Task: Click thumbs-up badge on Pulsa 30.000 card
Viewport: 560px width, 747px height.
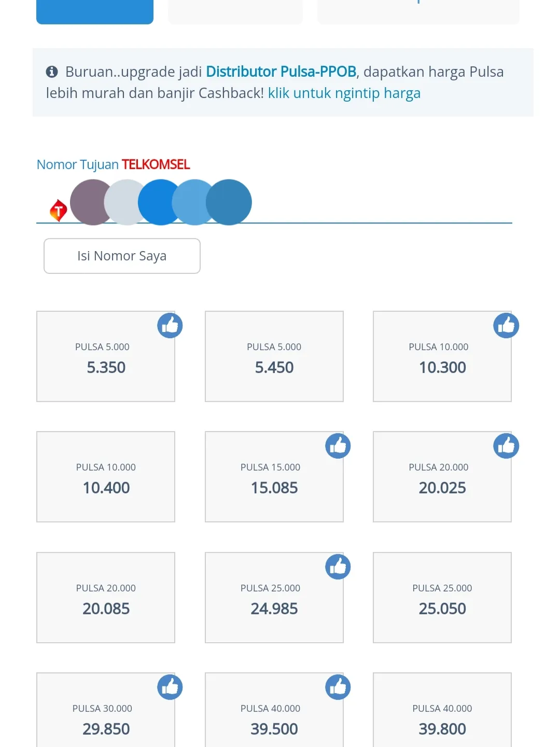Action: coord(170,687)
